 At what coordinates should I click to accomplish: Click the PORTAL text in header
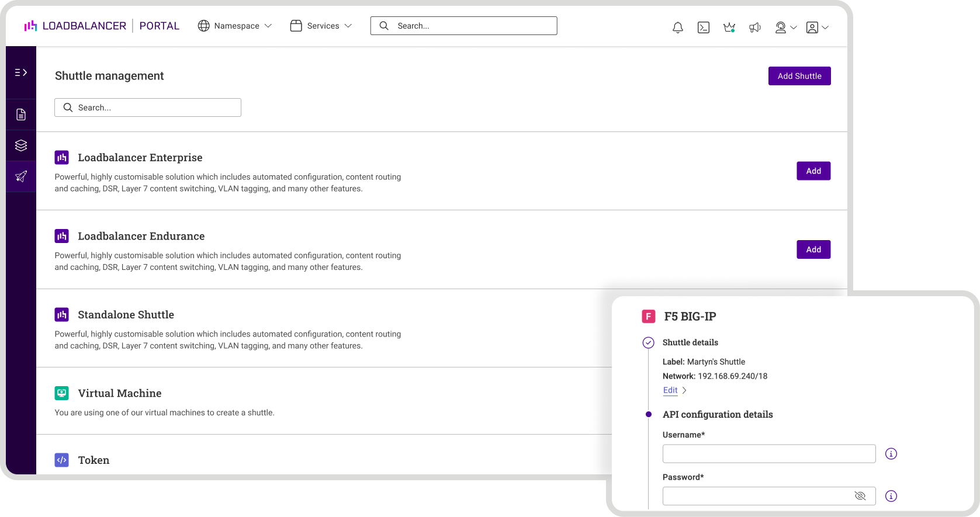click(160, 26)
